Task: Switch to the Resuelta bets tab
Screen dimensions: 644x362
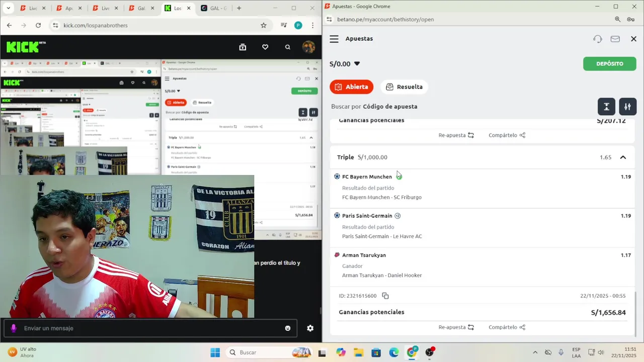Action: (x=404, y=86)
